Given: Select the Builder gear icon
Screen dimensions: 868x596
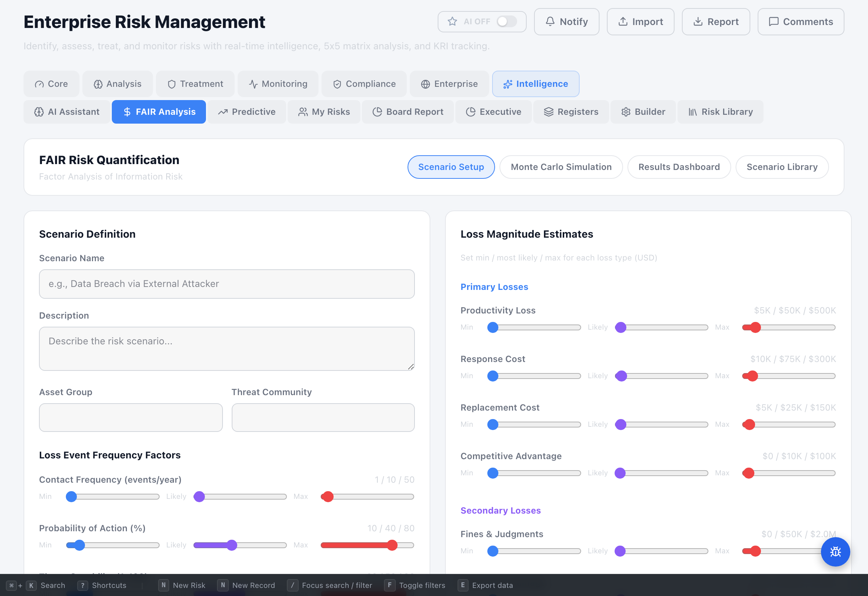Looking at the screenshot, I should click(626, 112).
